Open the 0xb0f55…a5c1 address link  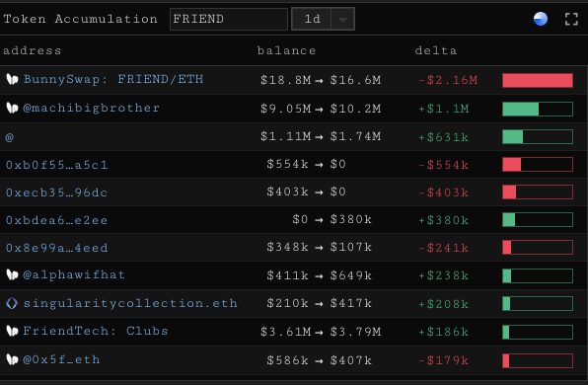[56, 165]
